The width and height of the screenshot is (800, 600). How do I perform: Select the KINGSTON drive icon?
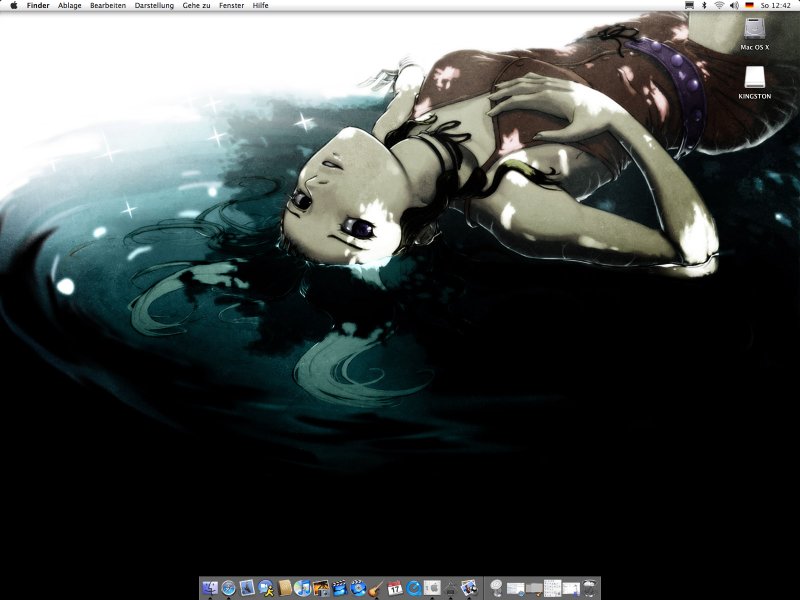[x=755, y=82]
